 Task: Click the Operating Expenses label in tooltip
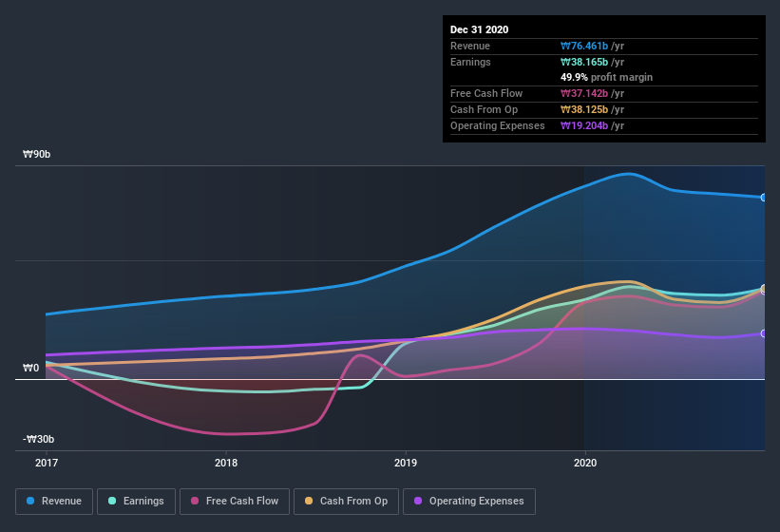pyautogui.click(x=498, y=125)
